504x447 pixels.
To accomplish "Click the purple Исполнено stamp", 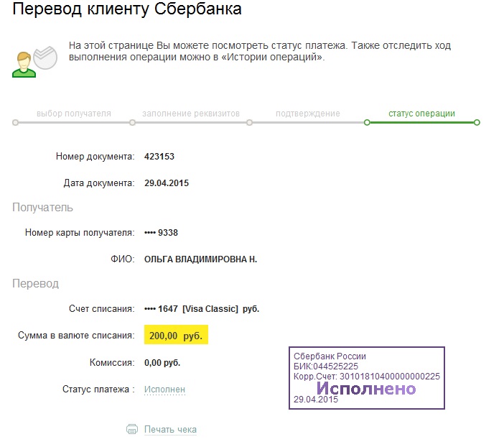I will [367, 378].
